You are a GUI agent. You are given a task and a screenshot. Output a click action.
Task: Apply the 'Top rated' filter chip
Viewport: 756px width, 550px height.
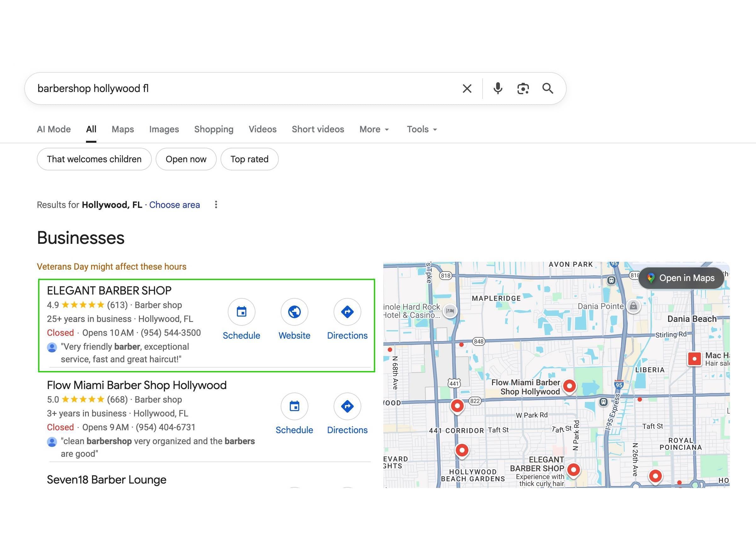[249, 159]
